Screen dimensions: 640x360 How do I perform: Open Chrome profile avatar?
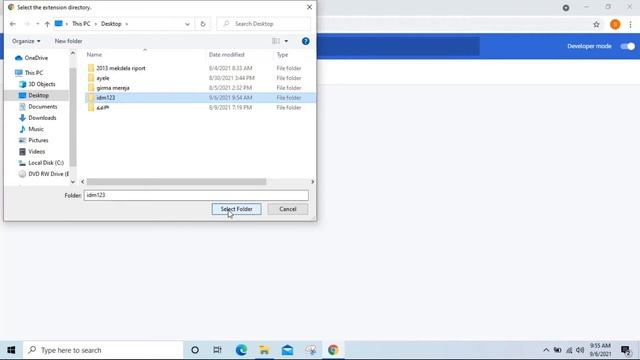point(615,24)
